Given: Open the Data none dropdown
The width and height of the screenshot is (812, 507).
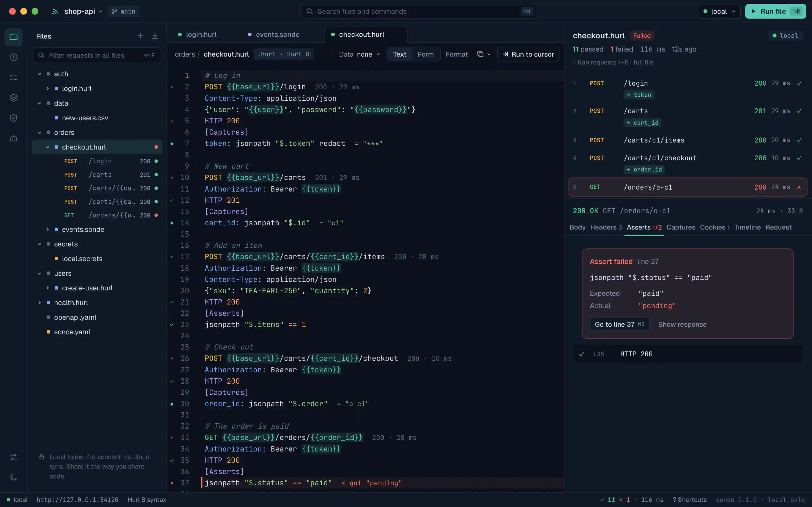Looking at the screenshot, I should [x=359, y=54].
